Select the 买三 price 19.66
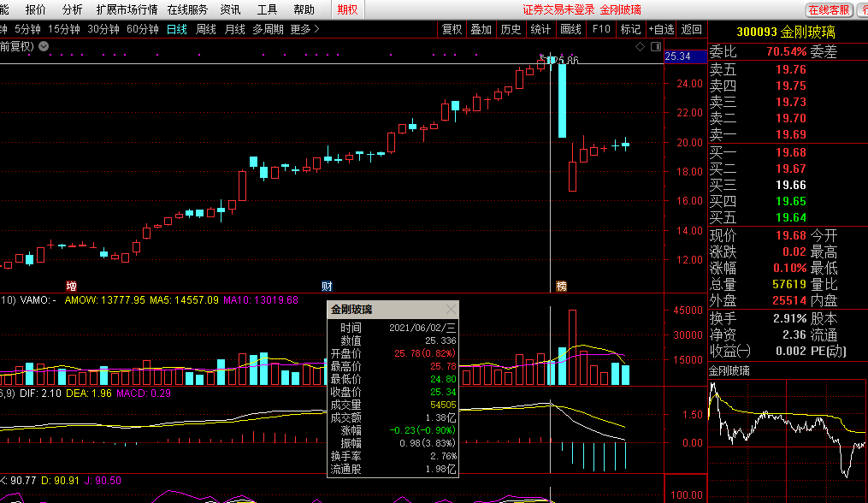Viewport: 868px width, 503px height. pos(790,185)
